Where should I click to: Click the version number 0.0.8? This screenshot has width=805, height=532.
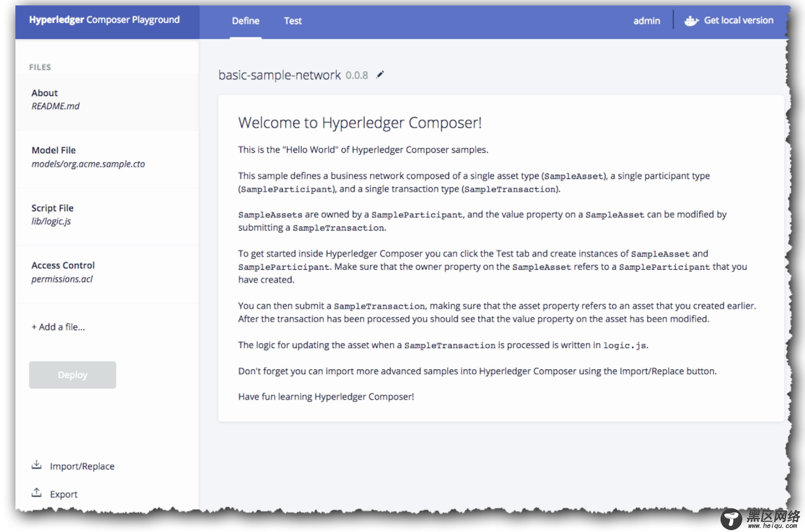(x=357, y=75)
